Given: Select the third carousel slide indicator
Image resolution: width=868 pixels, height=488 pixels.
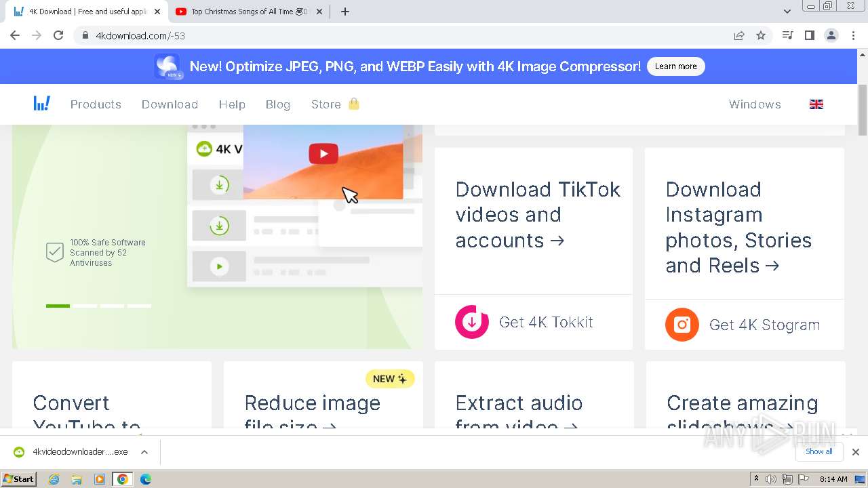Looking at the screenshot, I should pos(112,306).
